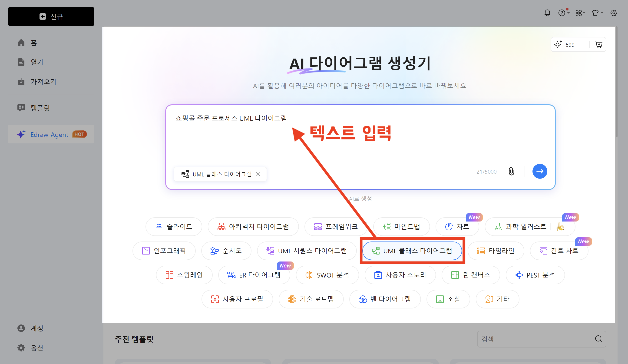628x364 pixels.
Task: Open the notification bell icon
Action: 547,13
